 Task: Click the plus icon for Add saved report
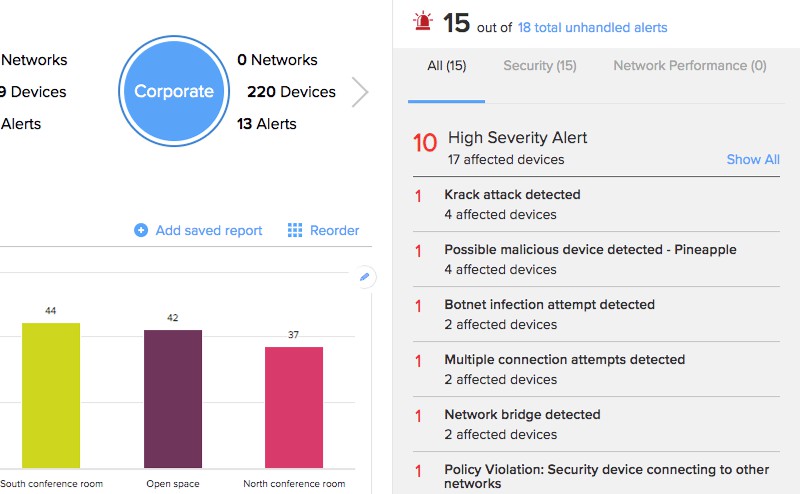(x=141, y=230)
